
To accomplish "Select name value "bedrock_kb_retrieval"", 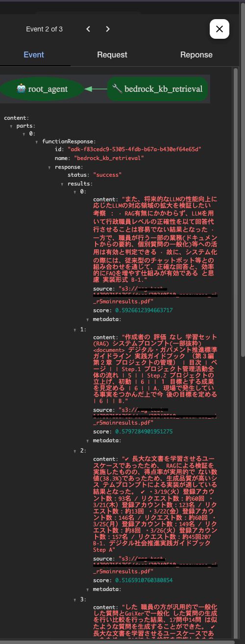I will click(x=109, y=158).
